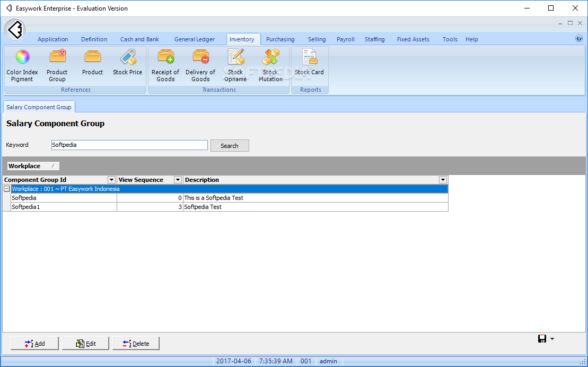
Task: Switch to the Cash and Bank tab
Action: (139, 39)
